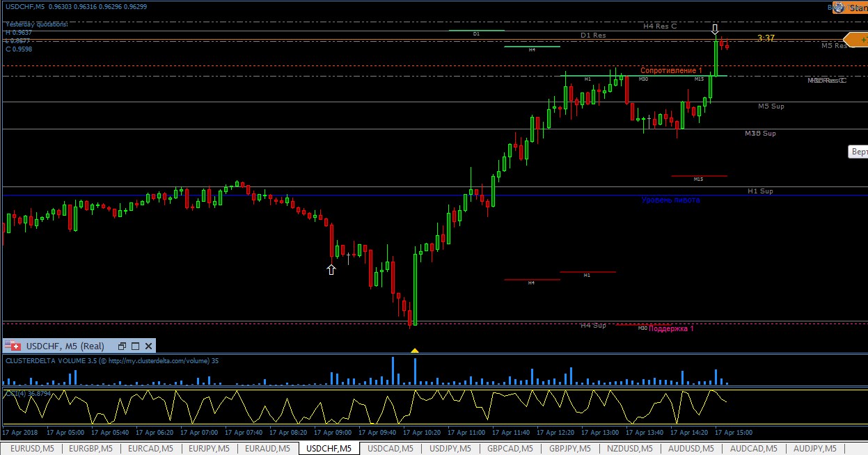This screenshot has width=868, height=455.
Task: Switch to the USDCAD,M5 chart tab
Action: (x=390, y=449)
